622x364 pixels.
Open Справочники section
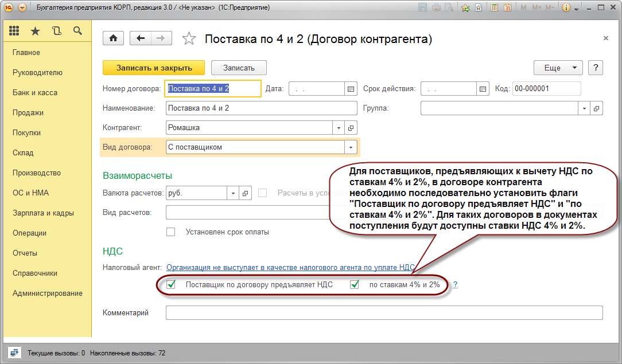[35, 273]
